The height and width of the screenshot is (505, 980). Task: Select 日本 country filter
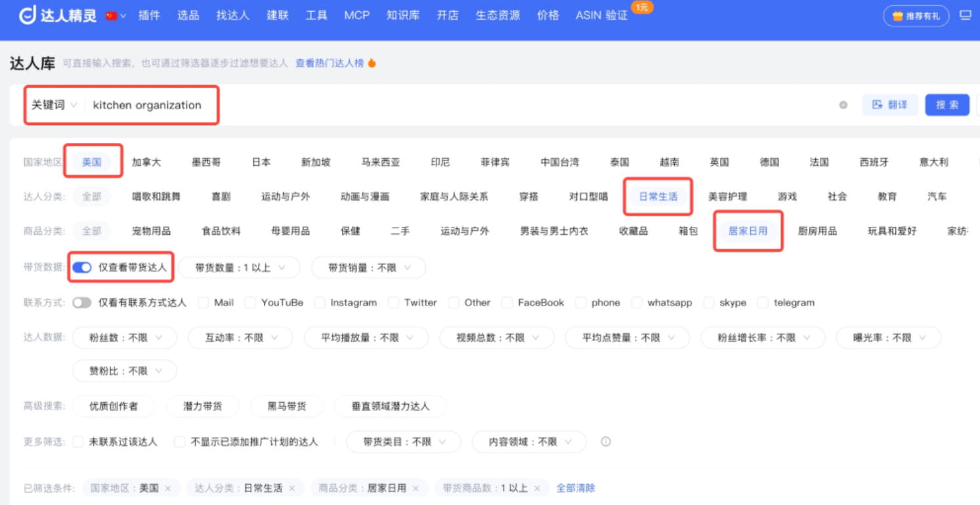click(x=261, y=162)
